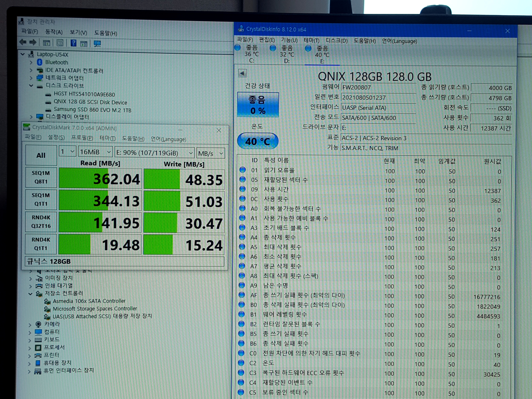This screenshot has width=532, height=399.
Task: Open the E: 90% drive selection dropdown
Action: 154,153
